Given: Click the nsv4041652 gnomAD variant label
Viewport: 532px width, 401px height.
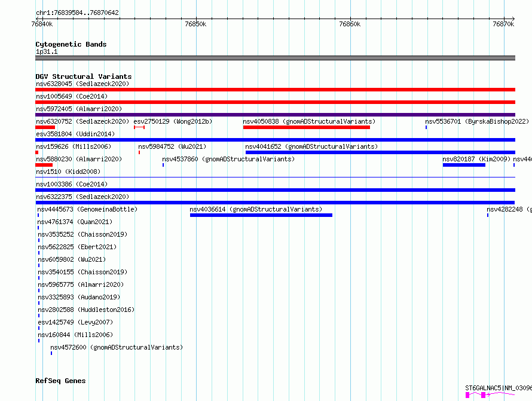Looking at the screenshot, I should [x=311, y=146].
